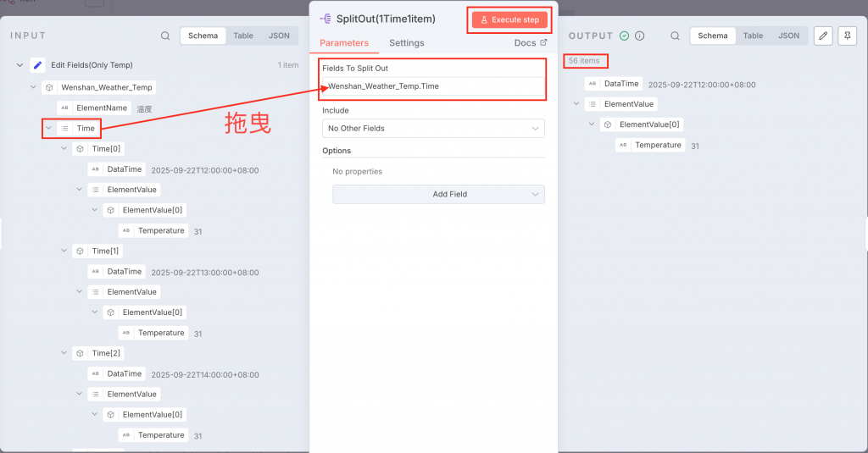Screen dimensions: 868x453
Task: Click the 56 items count label
Action: (x=584, y=61)
